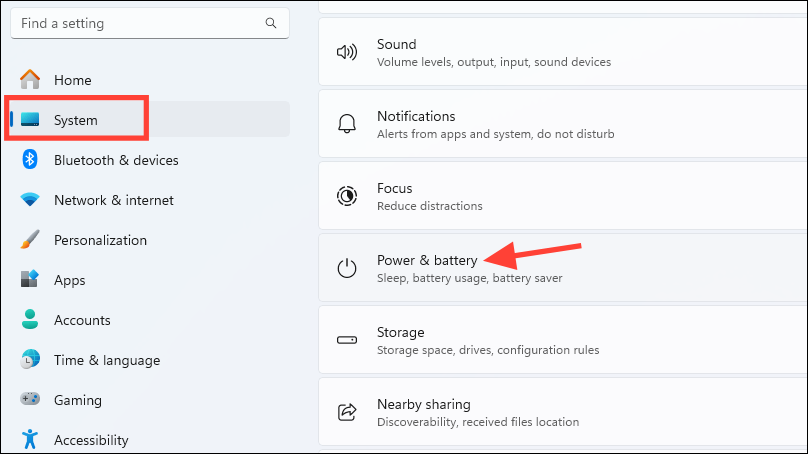The height and width of the screenshot is (454, 808).
Task: Click the Power & battery icon
Action: (x=347, y=268)
